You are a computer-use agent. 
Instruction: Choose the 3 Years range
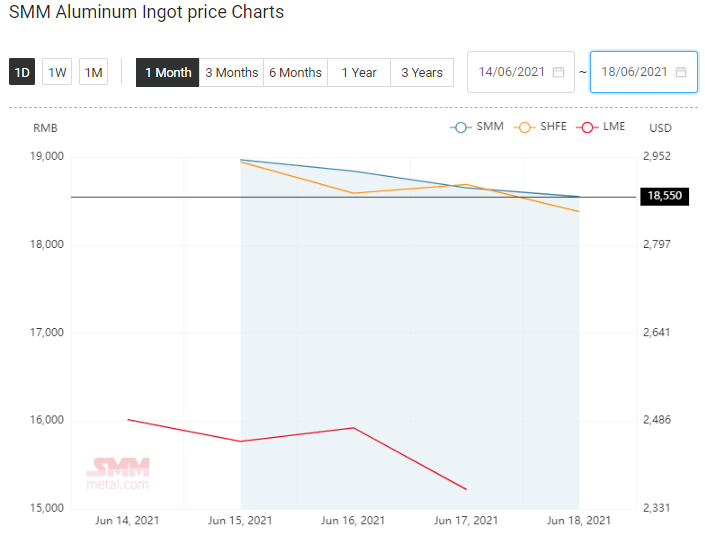(x=422, y=72)
